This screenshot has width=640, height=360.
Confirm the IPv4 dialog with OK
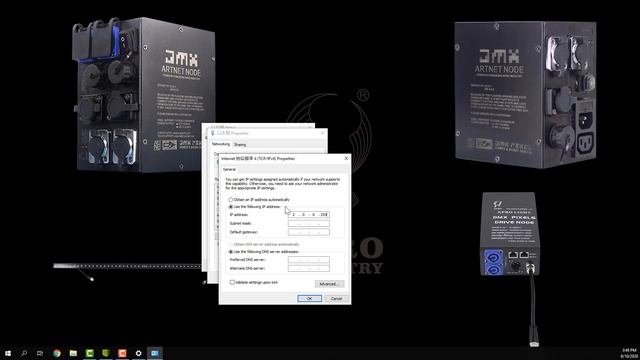coord(309,299)
